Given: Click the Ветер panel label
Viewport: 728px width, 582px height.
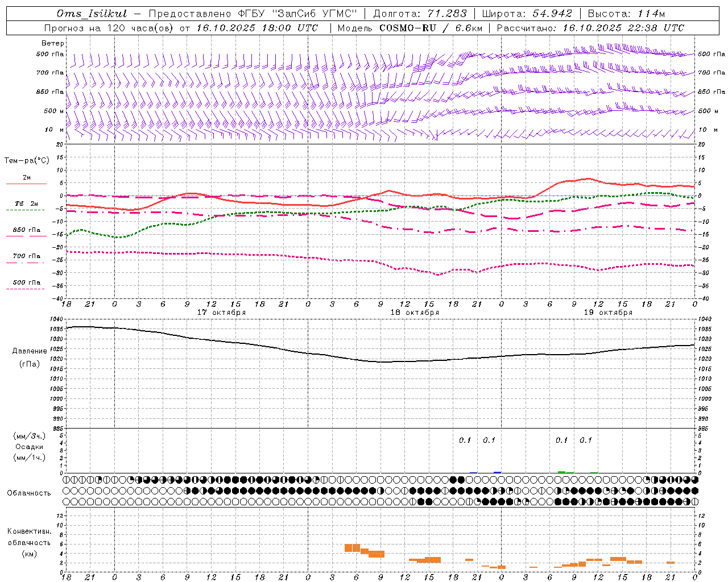Looking at the screenshot, I should (53, 43).
